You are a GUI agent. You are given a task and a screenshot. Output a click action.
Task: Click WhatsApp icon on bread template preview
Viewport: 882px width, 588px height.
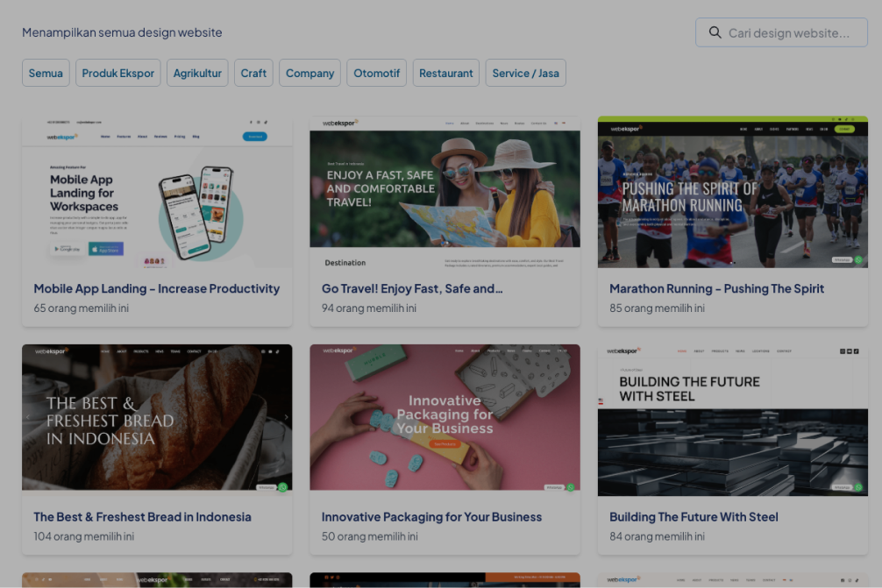(282, 487)
